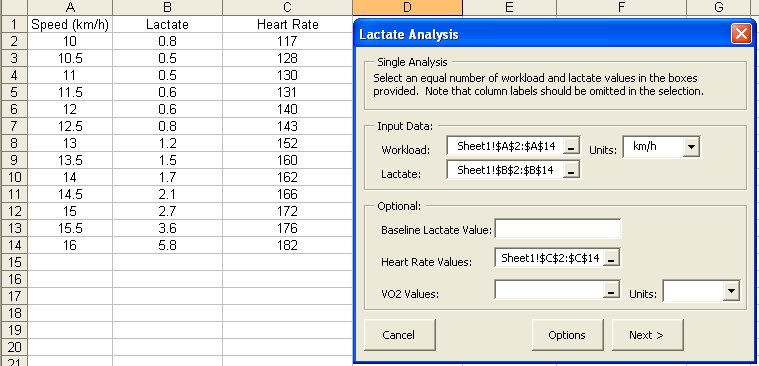Select the cell with speed 13.5
Image resolution: width=759 pixels, height=366 pixels.
70,160
